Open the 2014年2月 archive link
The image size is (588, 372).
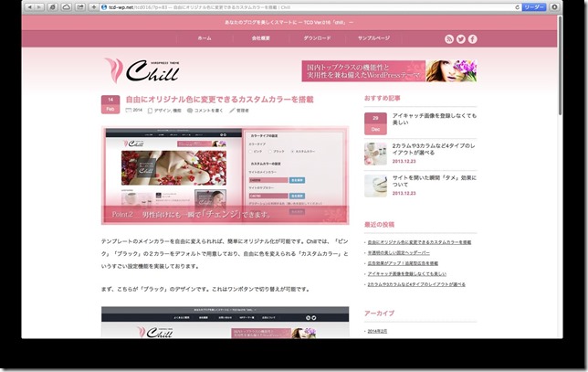tap(377, 331)
